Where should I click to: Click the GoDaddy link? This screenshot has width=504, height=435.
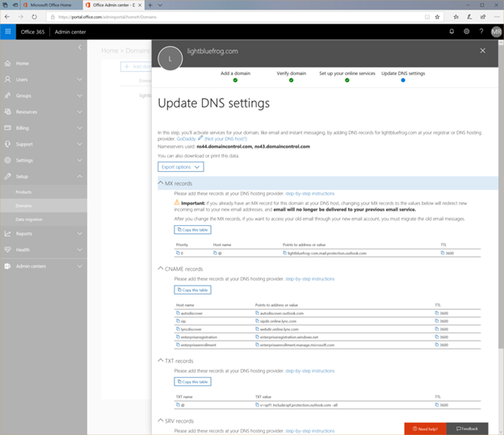coord(186,139)
